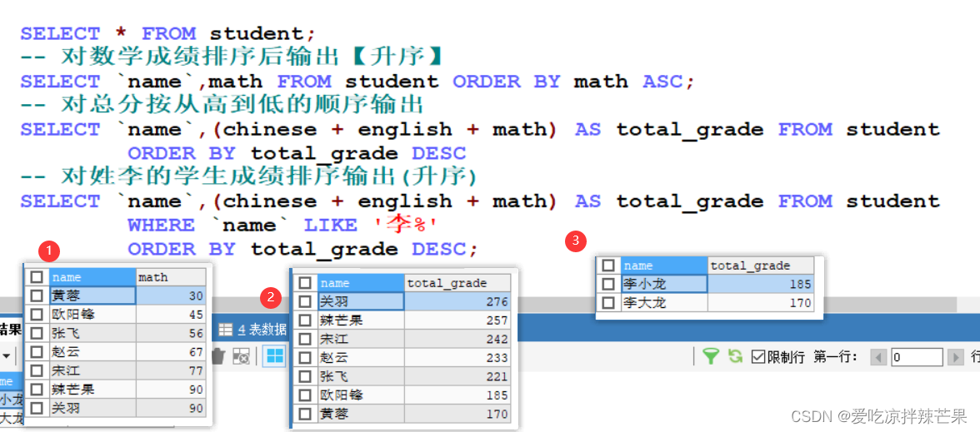Click the ORDER BY math ASC query line

pyautogui.click(x=357, y=82)
